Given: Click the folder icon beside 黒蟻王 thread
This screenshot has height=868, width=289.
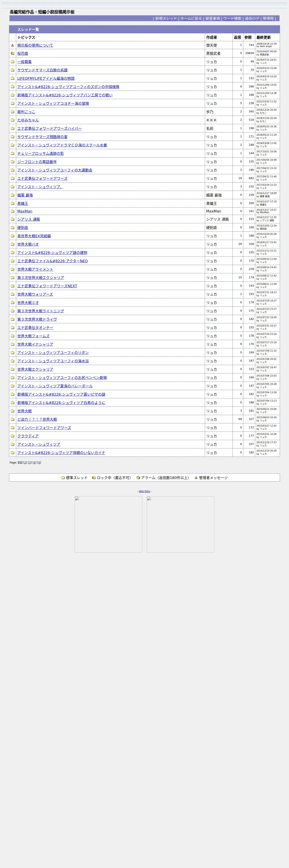Looking at the screenshot, I should click(x=12, y=203).
